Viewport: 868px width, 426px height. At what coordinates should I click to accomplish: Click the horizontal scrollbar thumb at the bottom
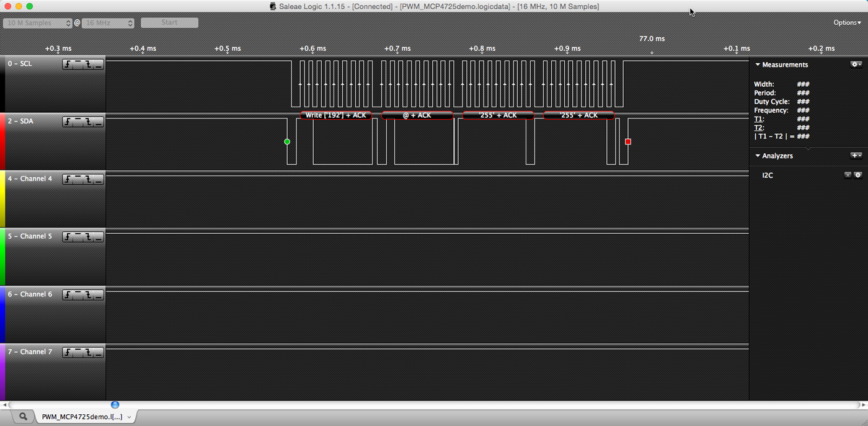click(115, 404)
